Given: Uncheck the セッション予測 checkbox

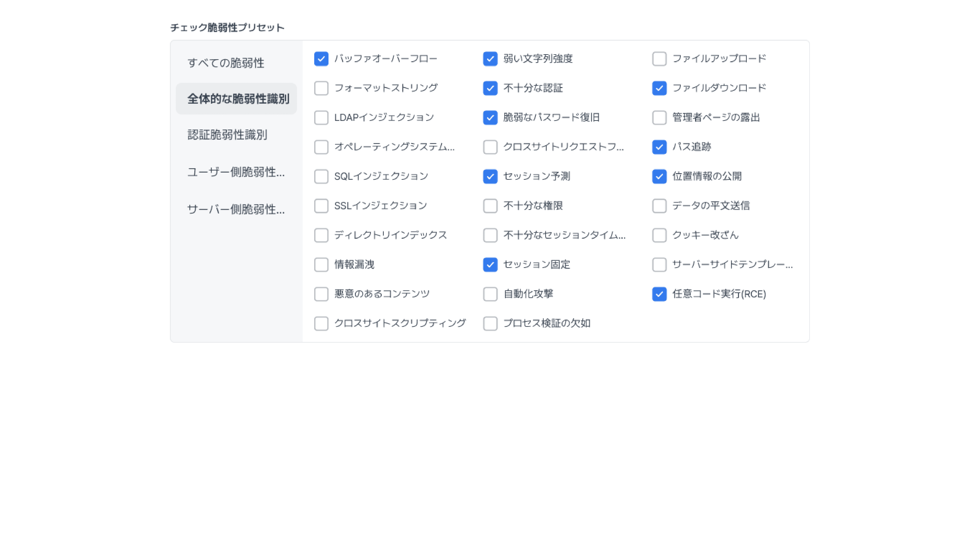Looking at the screenshot, I should point(490,176).
